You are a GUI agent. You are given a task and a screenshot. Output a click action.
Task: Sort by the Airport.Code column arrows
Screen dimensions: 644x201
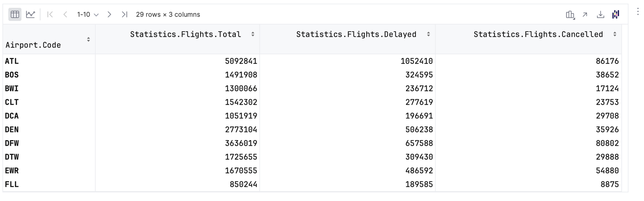(x=88, y=40)
